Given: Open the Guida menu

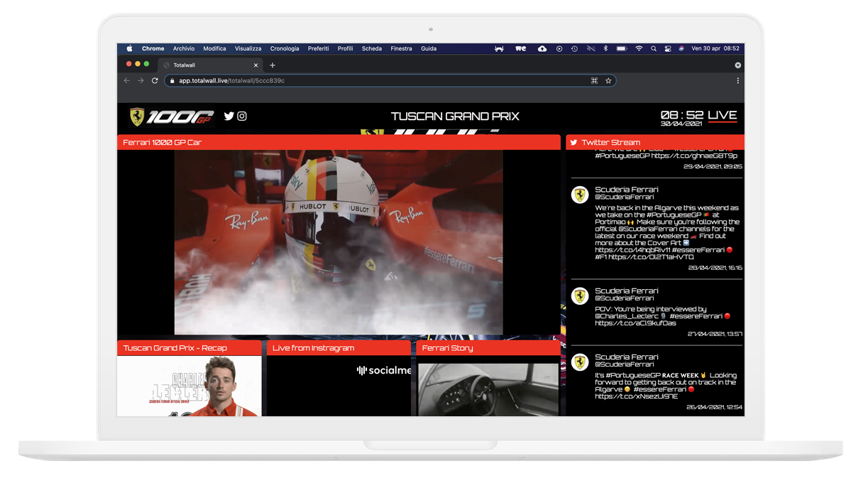Looking at the screenshot, I should click(x=429, y=49).
